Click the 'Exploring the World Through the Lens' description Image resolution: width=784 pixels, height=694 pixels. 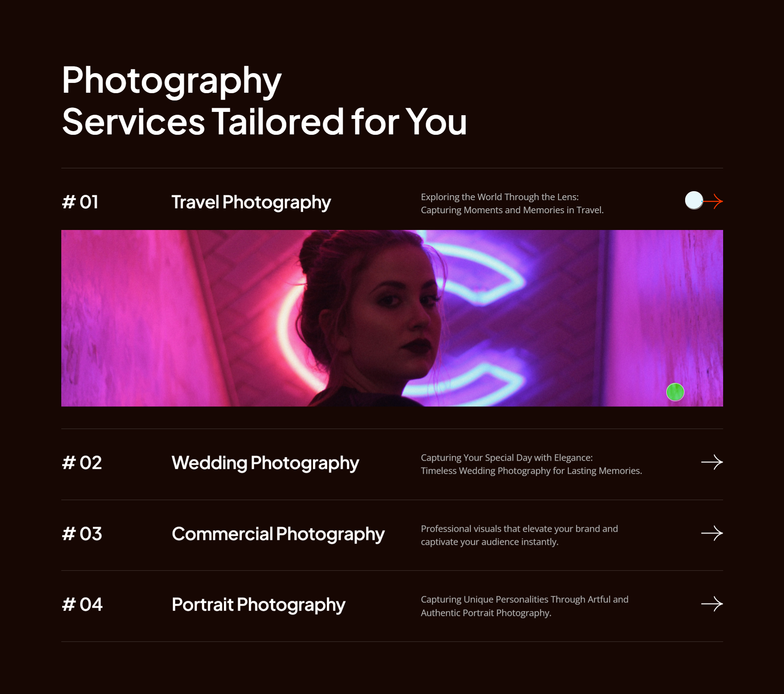point(512,203)
